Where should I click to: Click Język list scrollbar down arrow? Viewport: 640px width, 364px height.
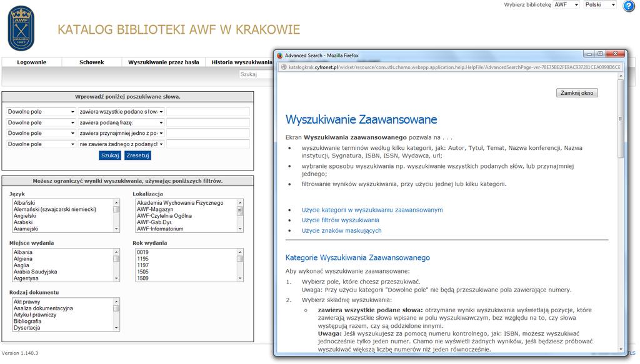coord(116,229)
